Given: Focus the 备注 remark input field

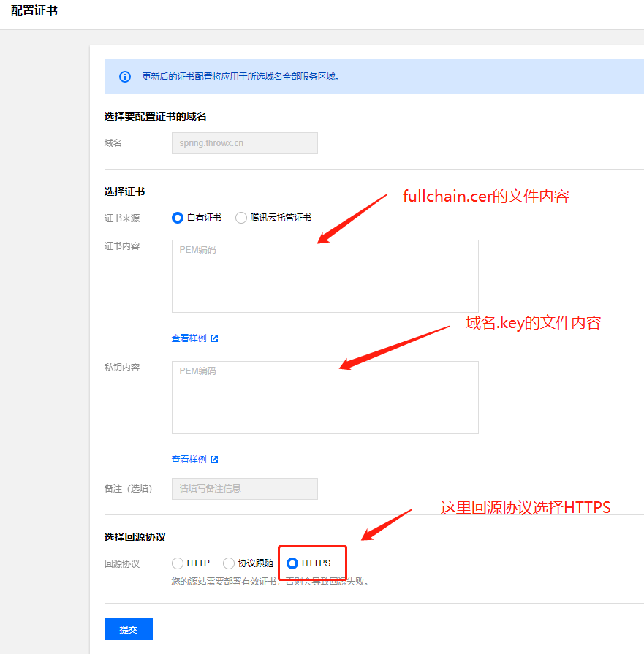Looking at the screenshot, I should [244, 488].
